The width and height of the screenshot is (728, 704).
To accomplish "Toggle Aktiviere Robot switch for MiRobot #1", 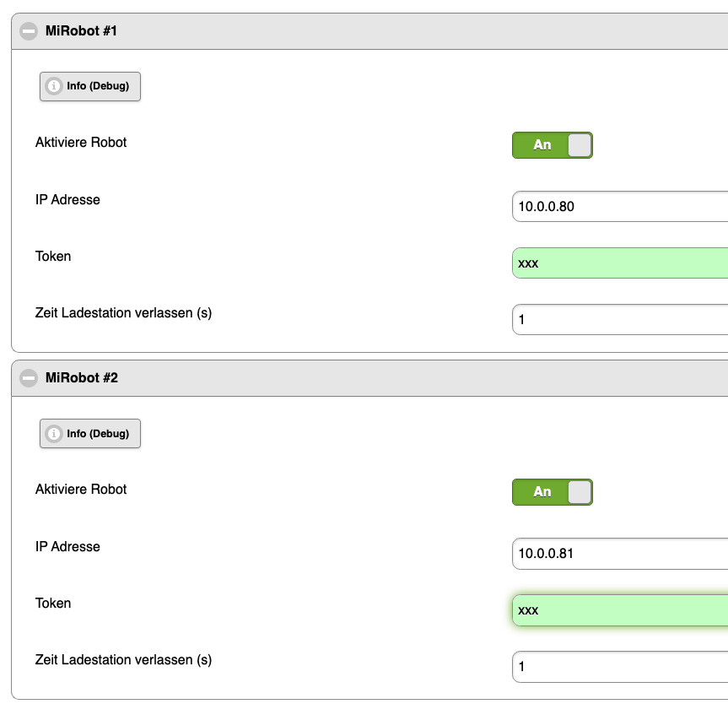I will click(x=552, y=145).
